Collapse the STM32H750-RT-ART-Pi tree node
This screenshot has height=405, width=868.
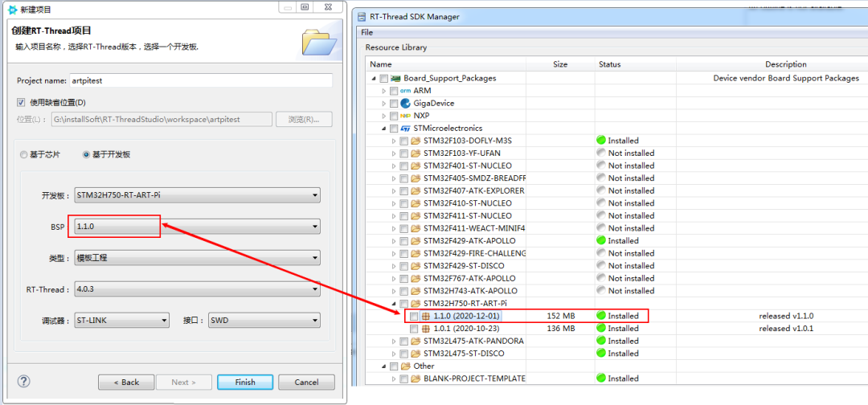click(394, 303)
